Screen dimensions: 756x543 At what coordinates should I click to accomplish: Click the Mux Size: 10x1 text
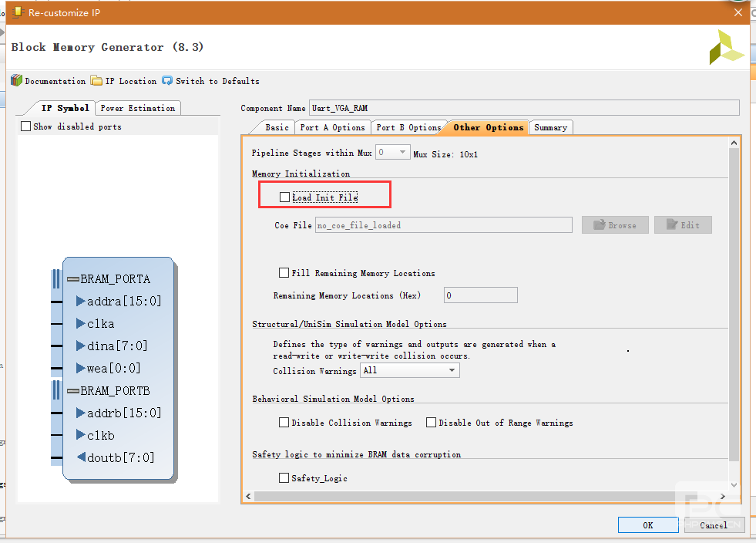tap(445, 154)
